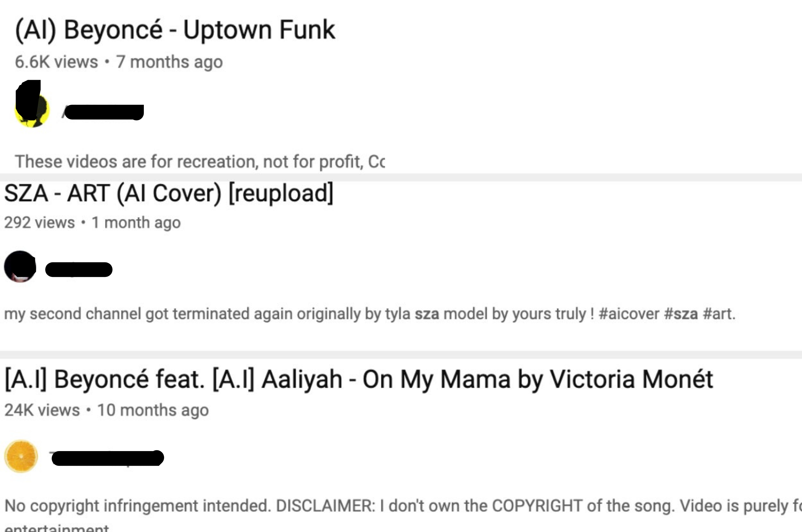Open the orange slice channel avatar
Screen dimensions: 802x532
[x=21, y=456]
